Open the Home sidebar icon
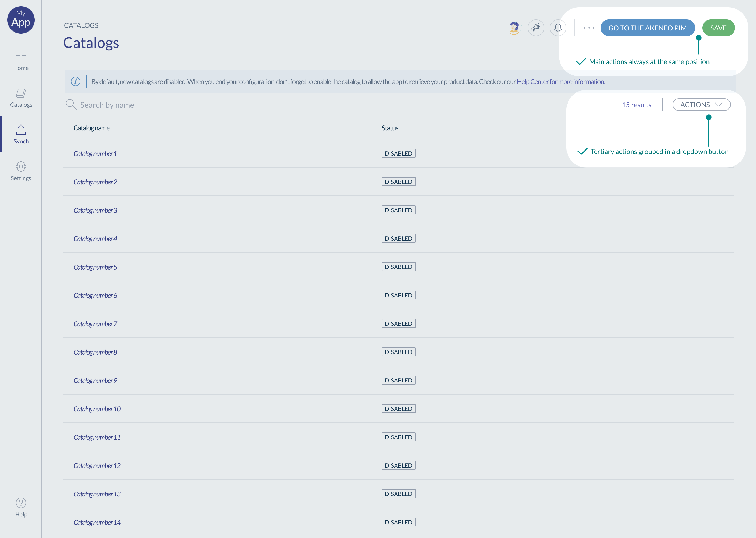The height and width of the screenshot is (538, 756). [x=21, y=56]
